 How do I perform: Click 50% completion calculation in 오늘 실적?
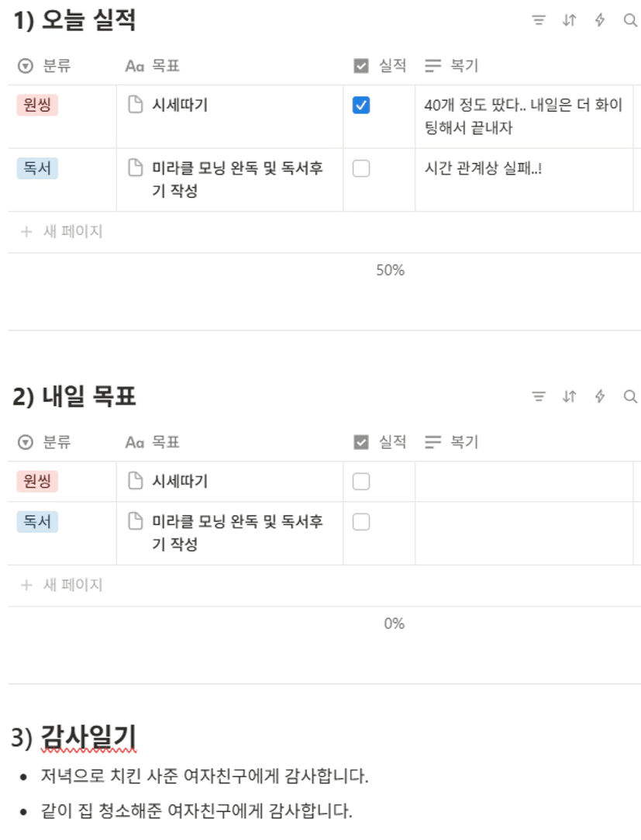coord(390,270)
